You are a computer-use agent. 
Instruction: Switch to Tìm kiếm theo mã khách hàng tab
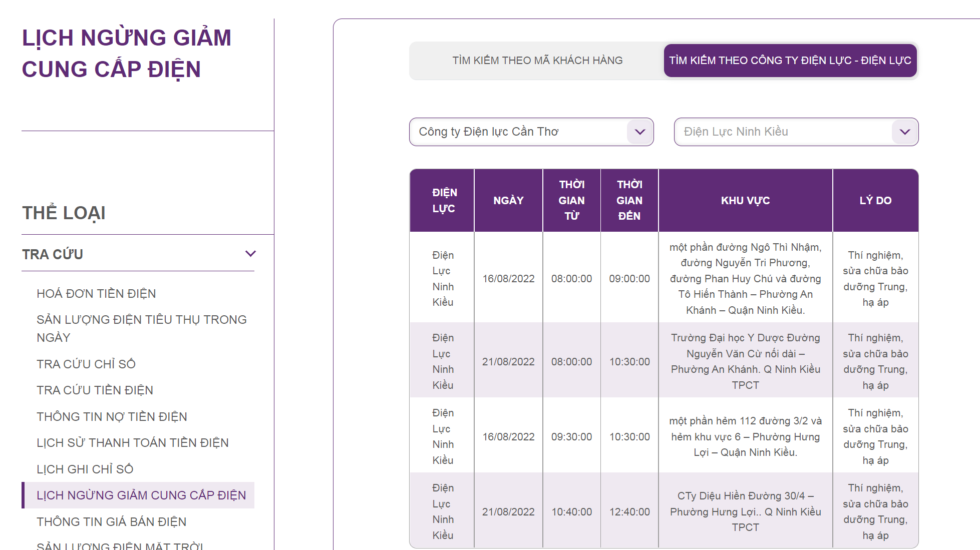pos(537,61)
